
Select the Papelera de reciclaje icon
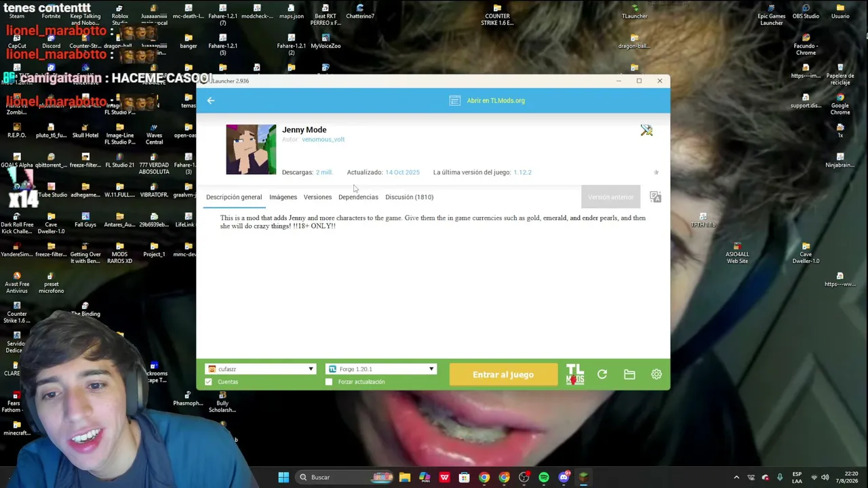tap(840, 75)
